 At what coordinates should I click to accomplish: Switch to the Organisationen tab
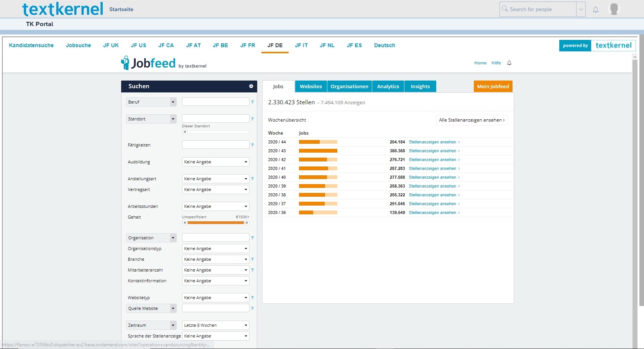coord(349,86)
